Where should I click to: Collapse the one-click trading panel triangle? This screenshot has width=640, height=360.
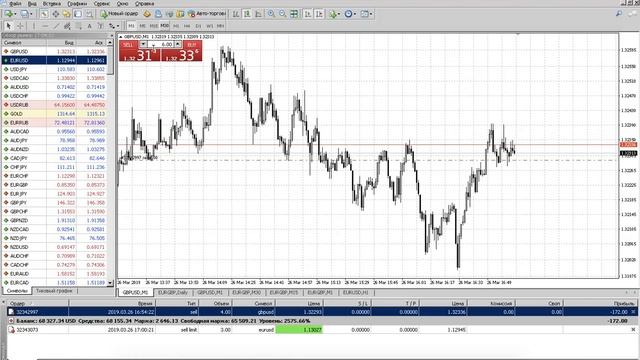click(121, 37)
